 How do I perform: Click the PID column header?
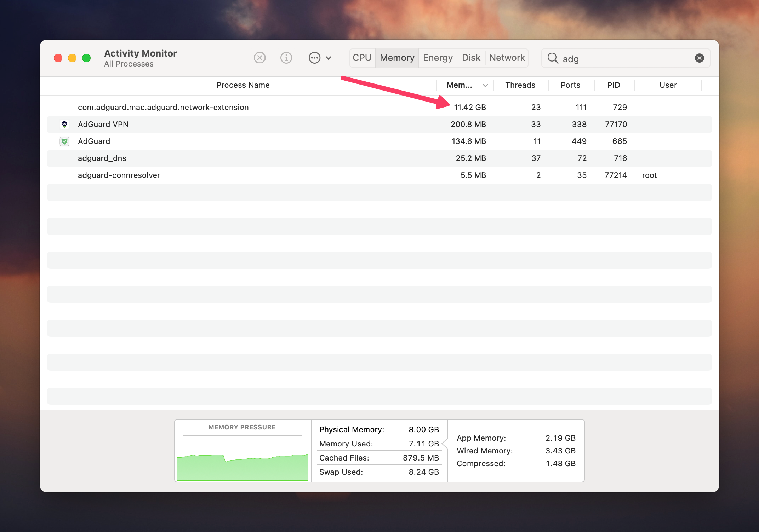coord(614,85)
